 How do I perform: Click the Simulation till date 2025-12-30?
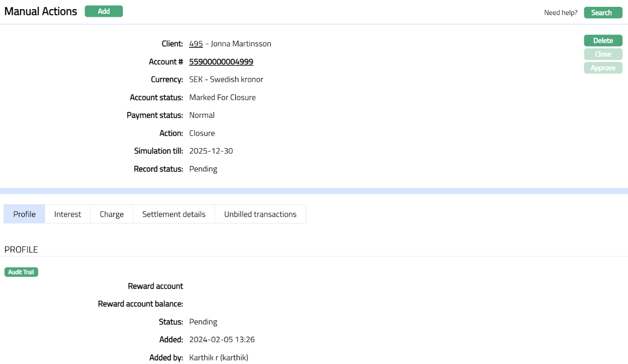[211, 151]
